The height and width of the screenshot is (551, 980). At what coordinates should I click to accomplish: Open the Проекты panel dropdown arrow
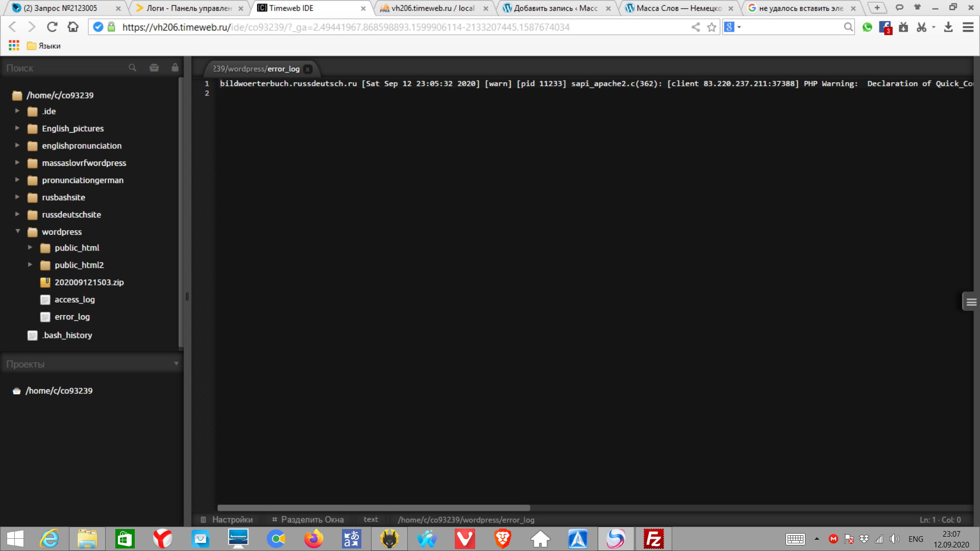176,364
